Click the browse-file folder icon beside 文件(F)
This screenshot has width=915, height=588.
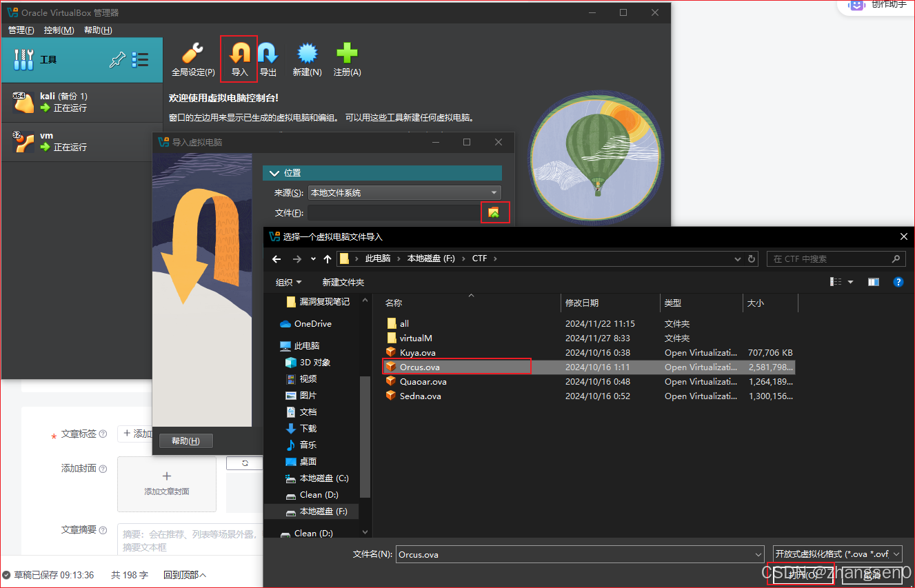[494, 213]
